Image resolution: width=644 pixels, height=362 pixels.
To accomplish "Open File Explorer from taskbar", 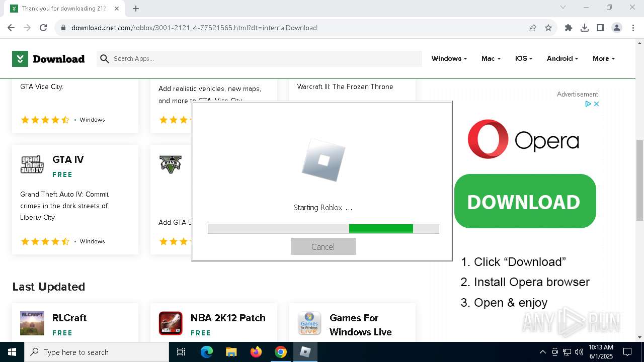I will [x=231, y=352].
